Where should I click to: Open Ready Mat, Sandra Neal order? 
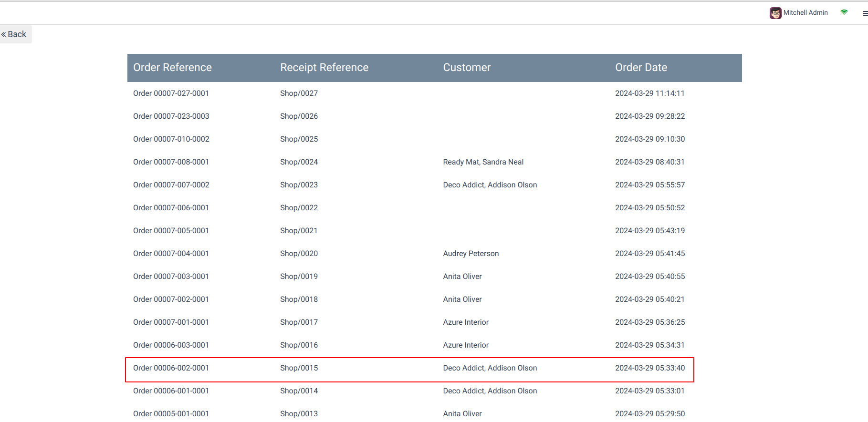[x=434, y=162]
